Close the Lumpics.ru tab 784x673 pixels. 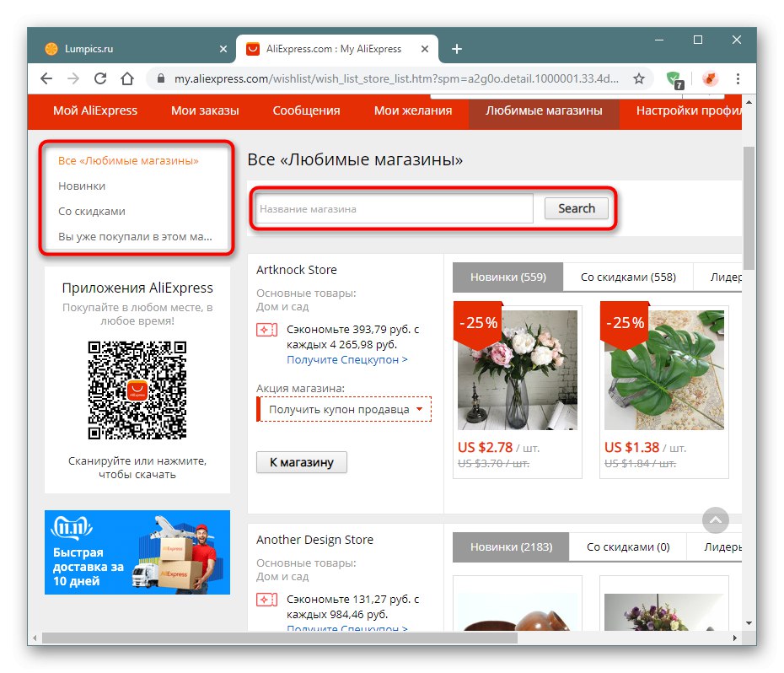coord(223,49)
